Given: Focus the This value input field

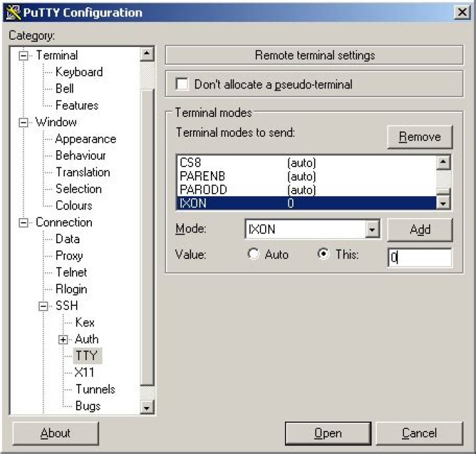Looking at the screenshot, I should pyautogui.click(x=420, y=257).
